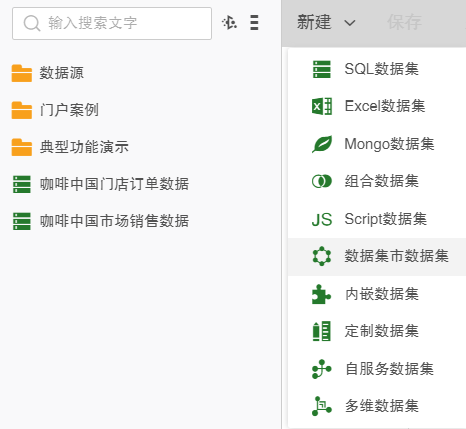Click the JS icon for Script数据集

pos(322,219)
